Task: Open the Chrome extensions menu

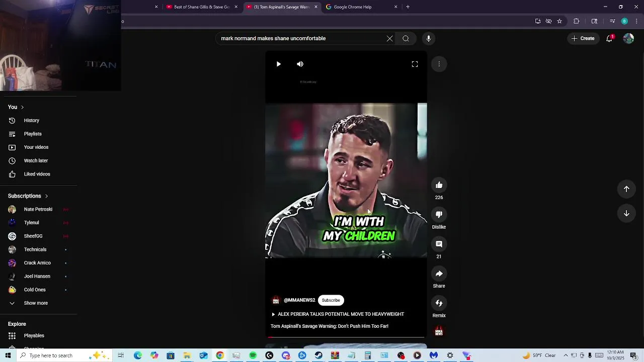Action: click(577, 21)
